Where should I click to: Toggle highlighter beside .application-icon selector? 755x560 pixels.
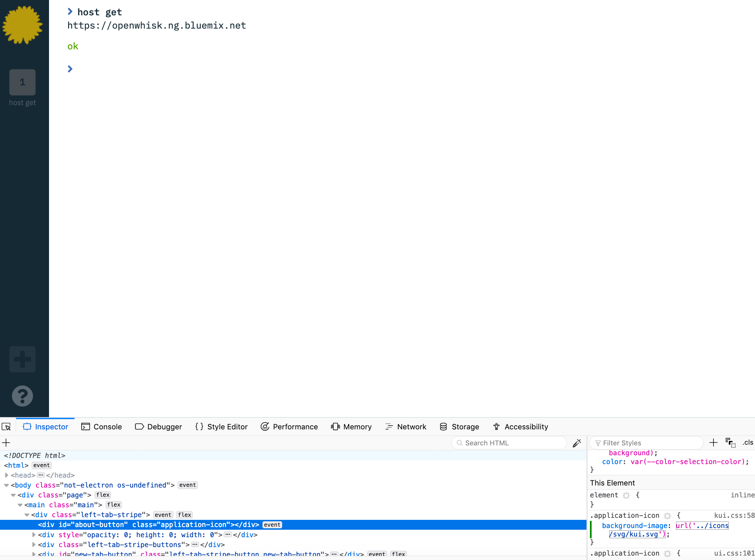click(667, 515)
